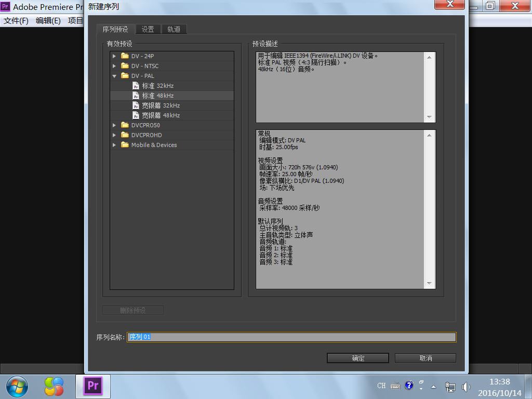Click the DVCPRO50 folder label
Viewport: 532px width, 399px height.
(x=145, y=125)
